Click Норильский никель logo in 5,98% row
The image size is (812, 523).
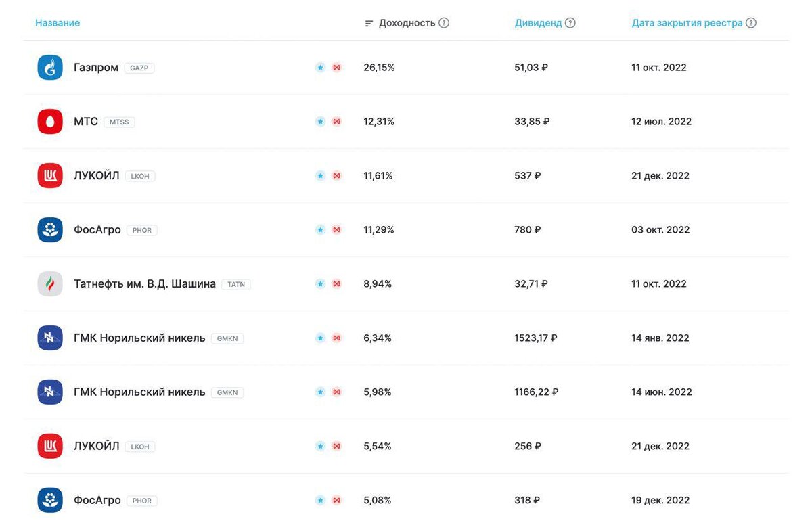pyautogui.click(x=50, y=392)
